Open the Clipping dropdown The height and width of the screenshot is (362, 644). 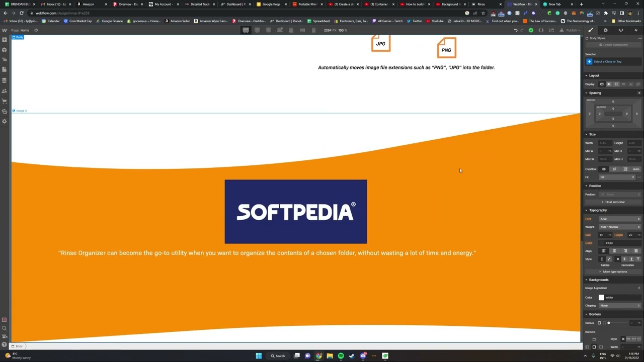(620, 306)
